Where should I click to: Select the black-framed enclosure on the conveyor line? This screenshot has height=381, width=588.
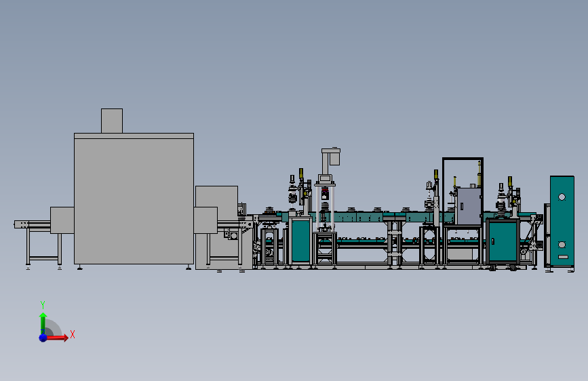463,191
